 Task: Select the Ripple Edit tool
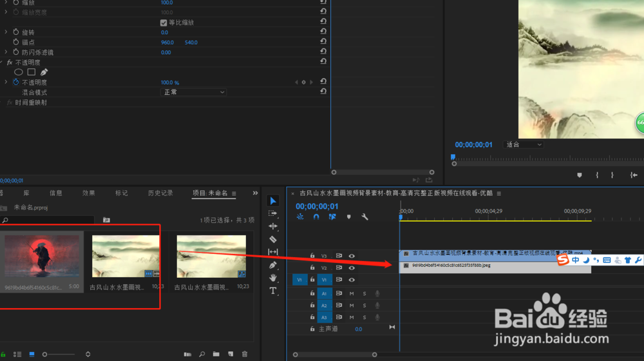tap(272, 226)
